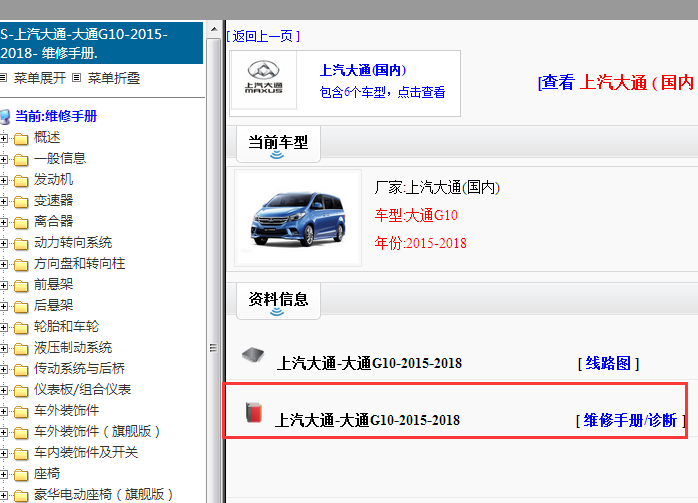Expand the 座椅 tree node
The width and height of the screenshot is (698, 503).
pyautogui.click(x=4, y=475)
